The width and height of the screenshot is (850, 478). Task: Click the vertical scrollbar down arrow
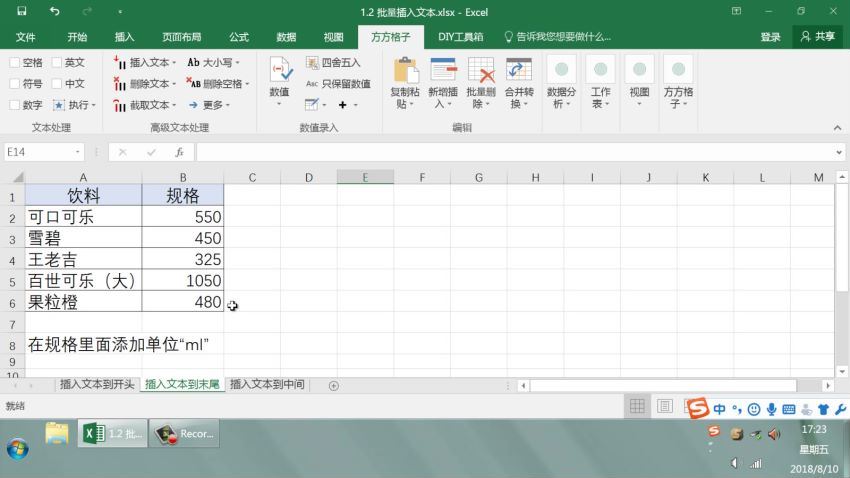(842, 372)
